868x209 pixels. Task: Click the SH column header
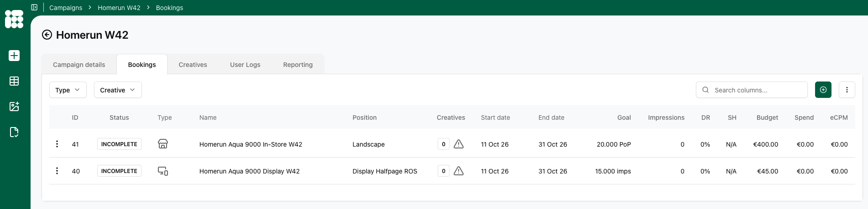tap(732, 117)
